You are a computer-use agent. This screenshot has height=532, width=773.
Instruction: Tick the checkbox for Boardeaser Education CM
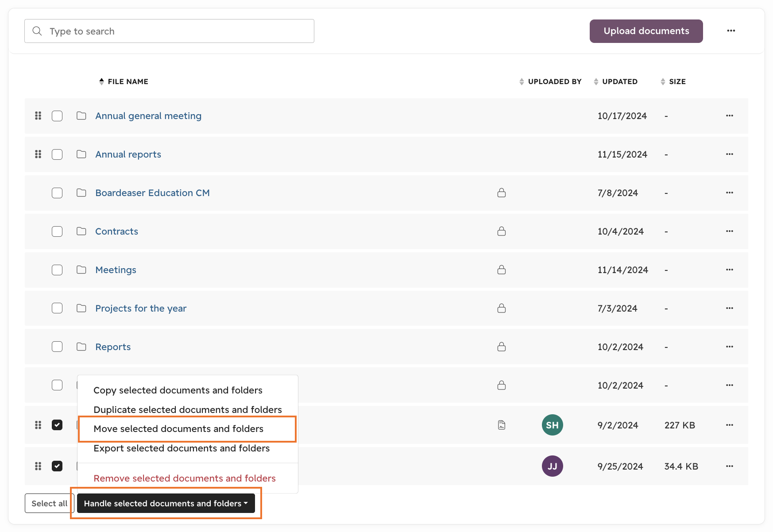click(x=57, y=193)
